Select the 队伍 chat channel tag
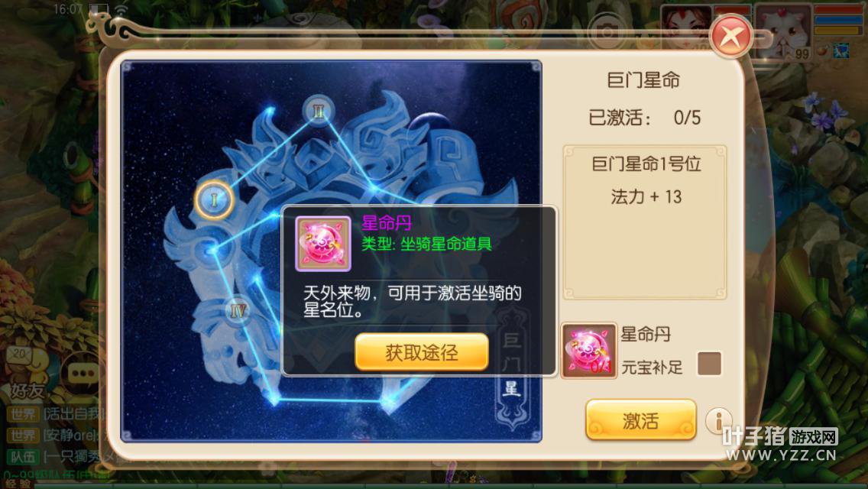Image resolution: width=868 pixels, height=489 pixels. tap(23, 457)
